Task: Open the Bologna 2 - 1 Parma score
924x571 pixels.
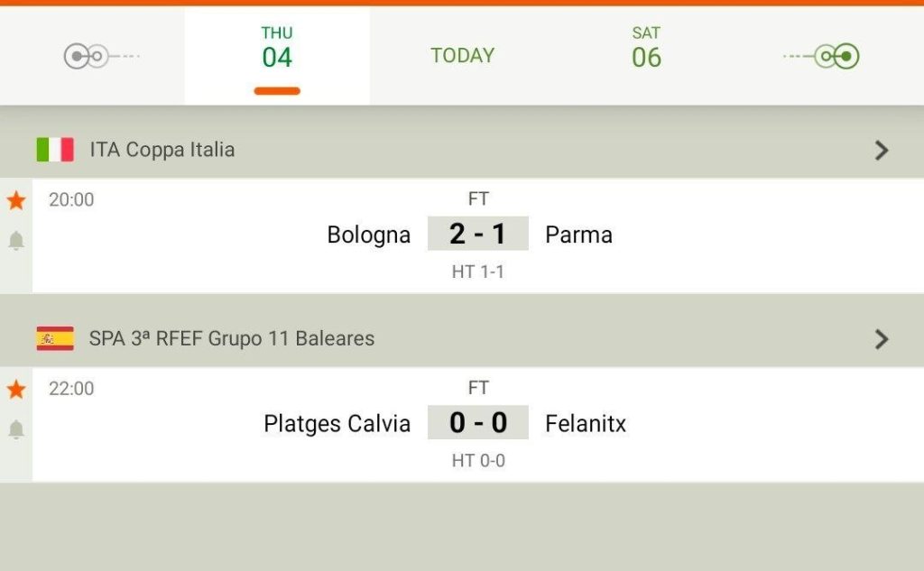Action: coord(477,235)
